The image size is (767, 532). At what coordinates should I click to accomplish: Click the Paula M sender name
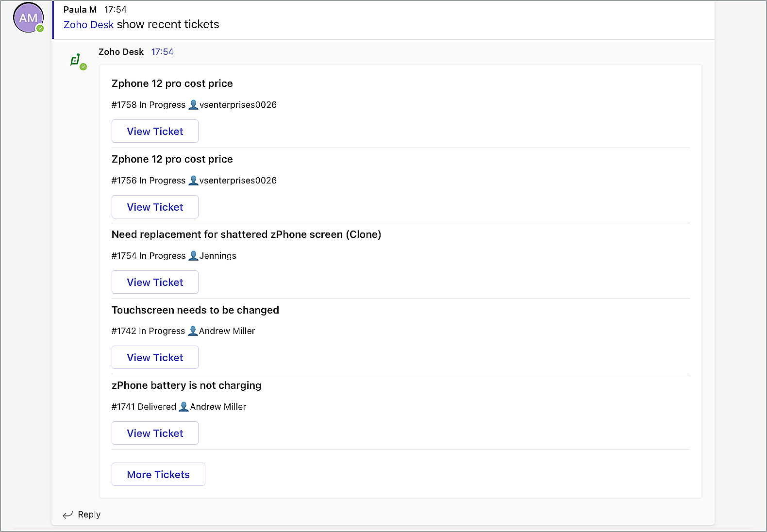pyautogui.click(x=80, y=10)
